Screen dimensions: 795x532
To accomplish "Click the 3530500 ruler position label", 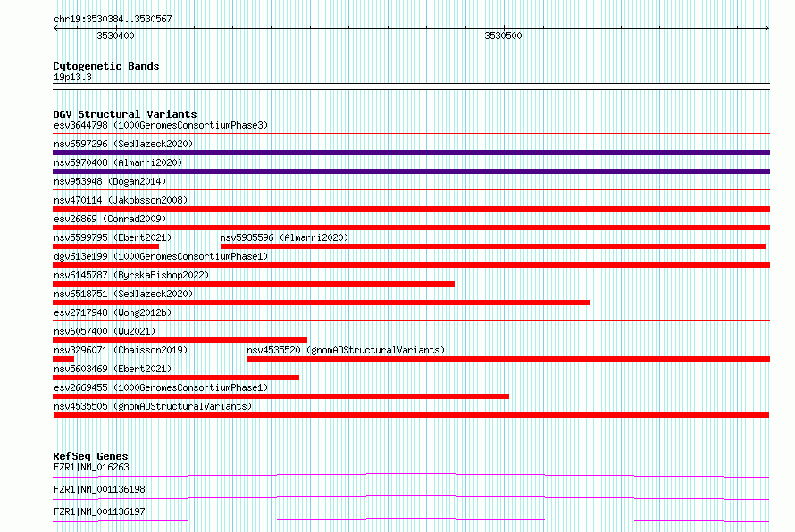I will point(503,36).
